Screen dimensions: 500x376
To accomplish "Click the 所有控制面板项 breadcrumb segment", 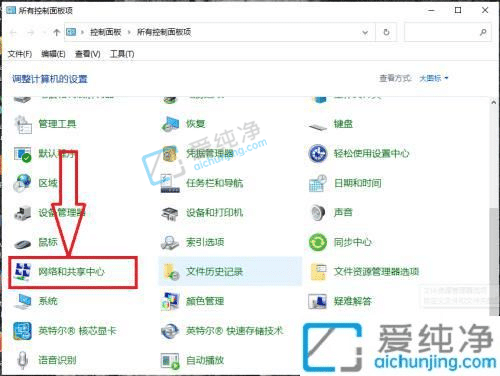I will coord(164,32).
